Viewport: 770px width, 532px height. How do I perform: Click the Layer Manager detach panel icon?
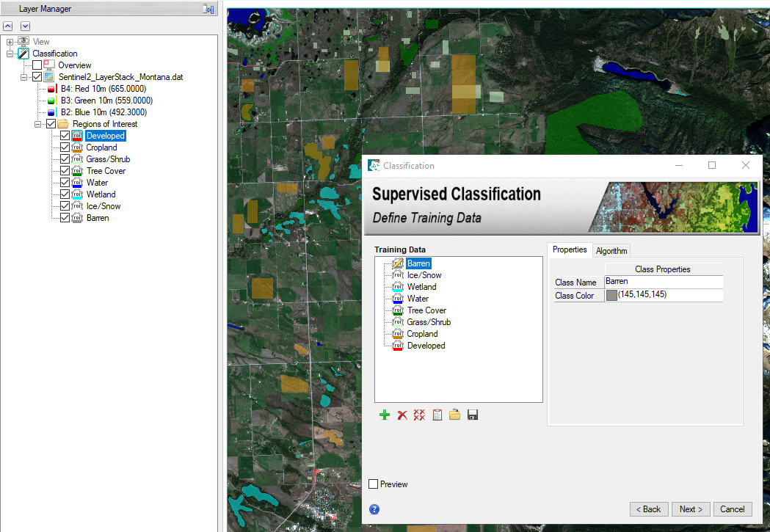point(208,10)
